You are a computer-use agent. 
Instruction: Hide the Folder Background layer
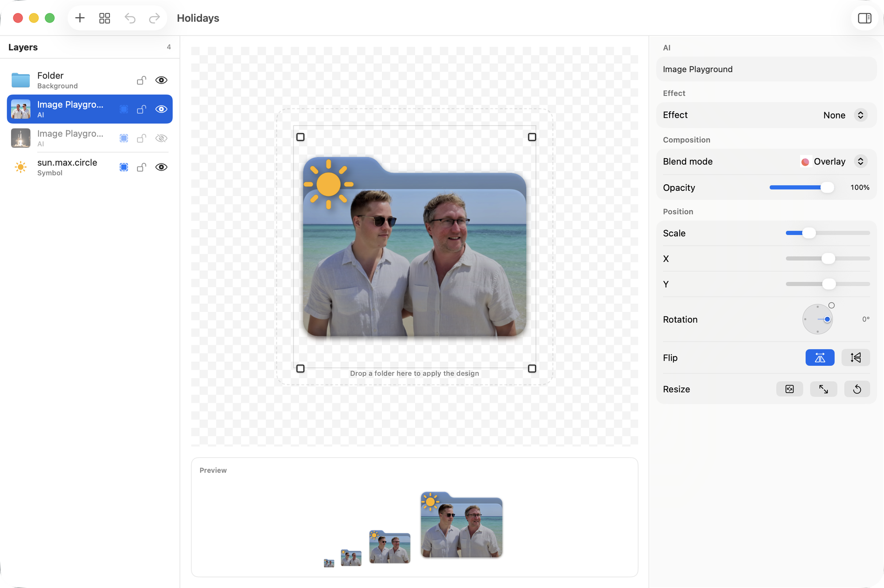[x=161, y=80]
